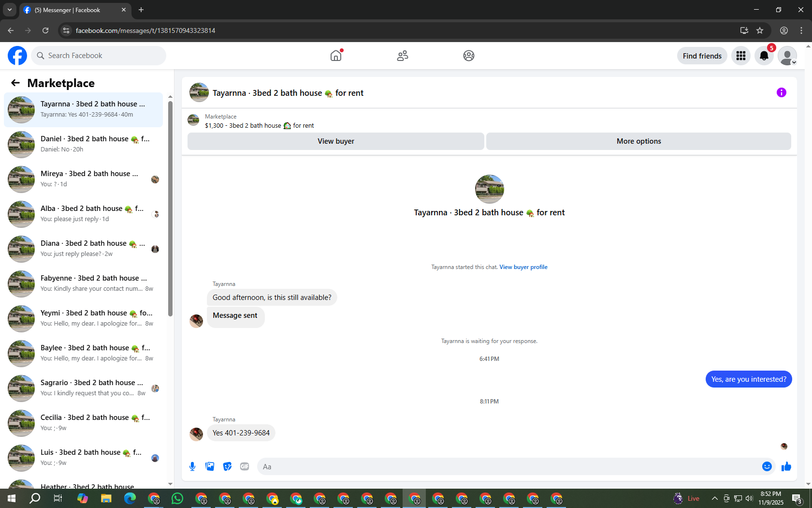This screenshot has width=812, height=508.
Task: Click Find friends button
Action: 702,56
